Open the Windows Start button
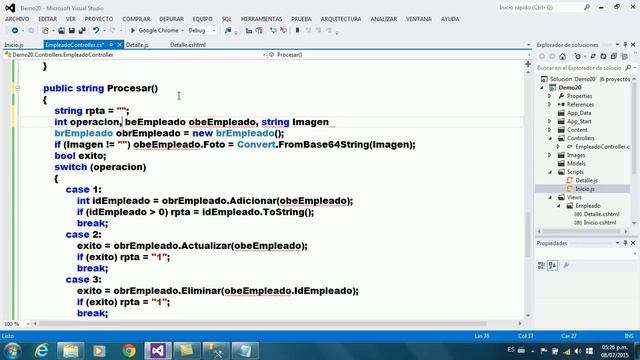The height and width of the screenshot is (360, 640). pos(12,351)
